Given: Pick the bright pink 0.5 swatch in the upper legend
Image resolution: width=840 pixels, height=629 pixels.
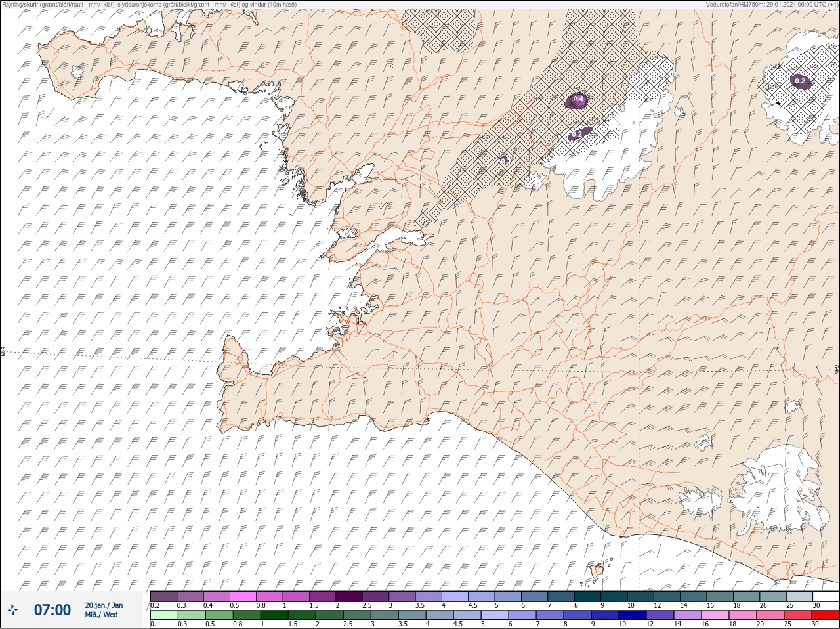Looking at the screenshot, I should pyautogui.click(x=243, y=596).
